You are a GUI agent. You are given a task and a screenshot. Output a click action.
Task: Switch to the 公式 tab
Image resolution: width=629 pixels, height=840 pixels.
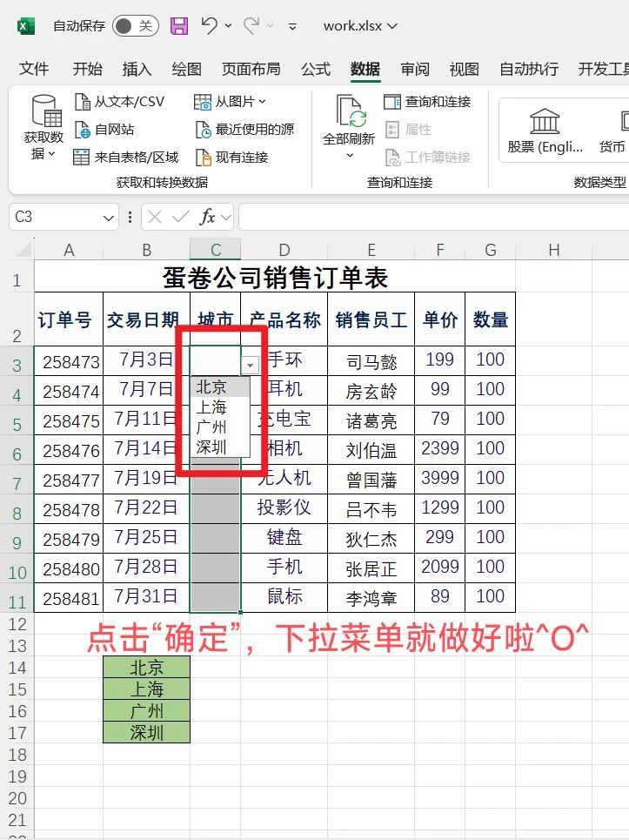316,69
